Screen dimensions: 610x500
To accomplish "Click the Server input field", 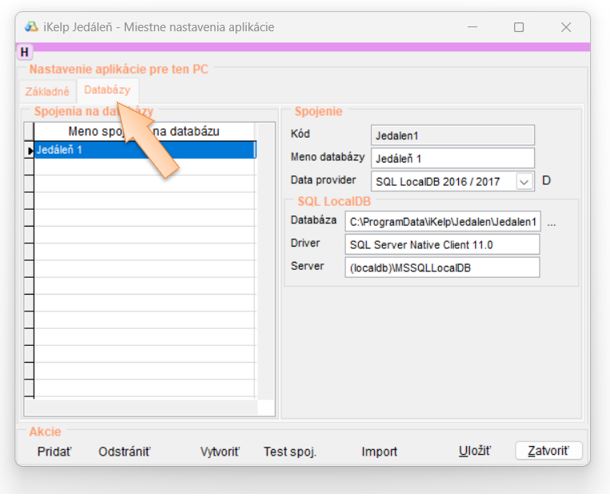I will tap(442, 268).
